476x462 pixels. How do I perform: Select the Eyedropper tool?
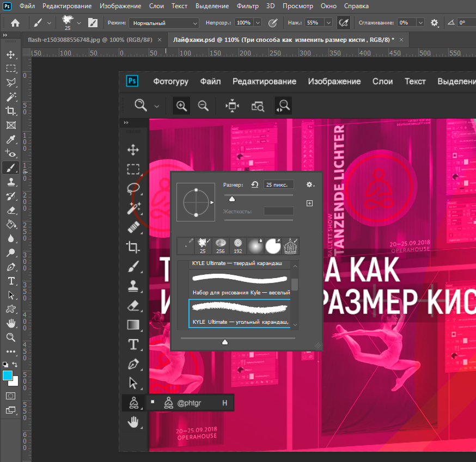[x=11, y=139]
